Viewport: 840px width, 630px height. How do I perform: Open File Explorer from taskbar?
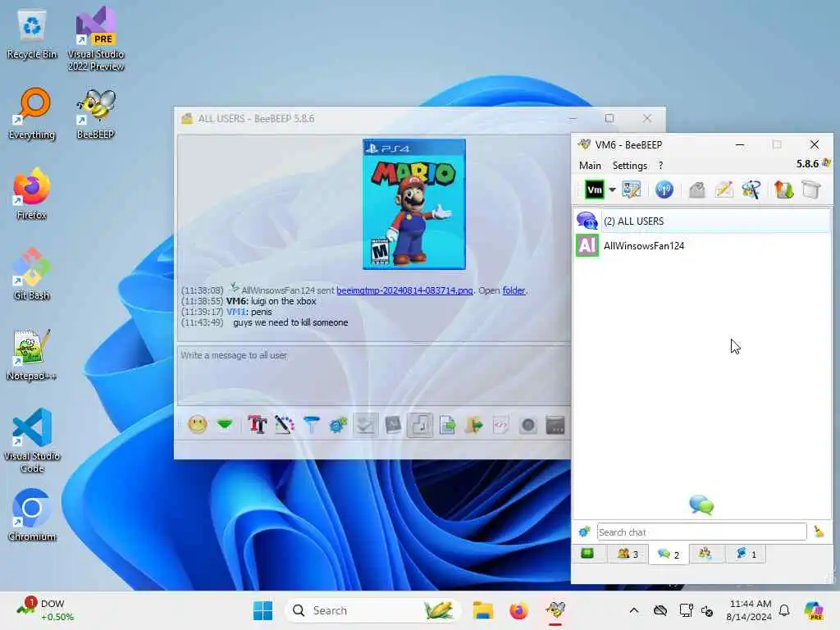pos(482,610)
